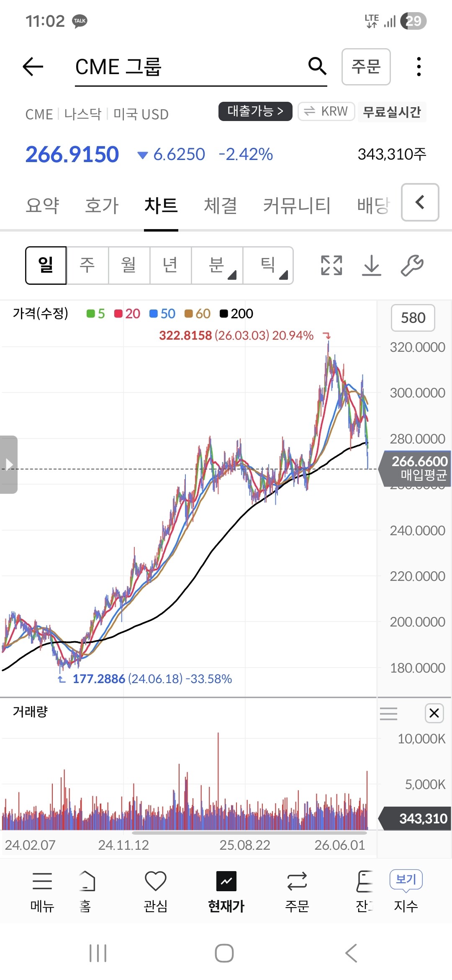Screen dimensions: 452x980
Task: Open the 배당 tab
Action: click(373, 206)
